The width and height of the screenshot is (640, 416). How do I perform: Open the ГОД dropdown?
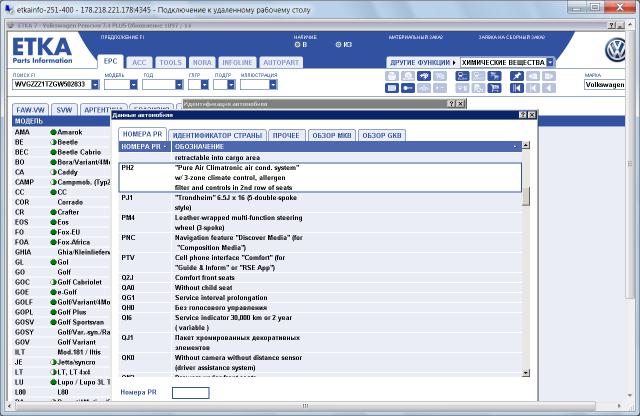coord(179,85)
